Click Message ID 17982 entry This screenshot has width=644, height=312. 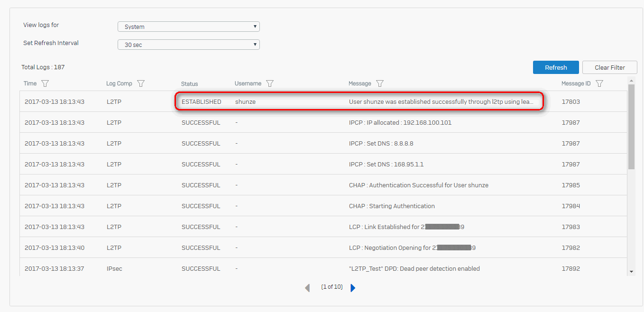[x=570, y=248]
